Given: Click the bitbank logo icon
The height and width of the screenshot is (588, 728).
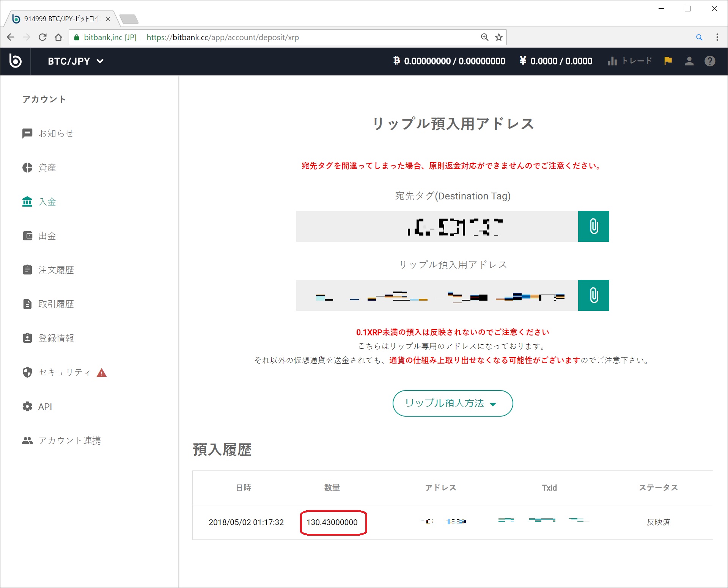Looking at the screenshot, I should pos(16,61).
